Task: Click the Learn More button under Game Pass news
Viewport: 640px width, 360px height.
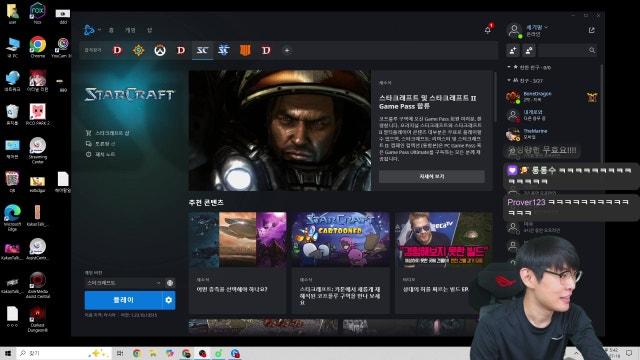Action: [431, 176]
